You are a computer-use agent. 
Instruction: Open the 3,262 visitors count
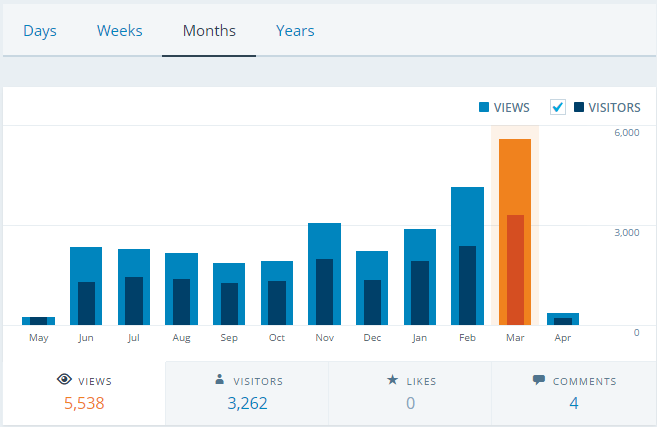pos(246,403)
